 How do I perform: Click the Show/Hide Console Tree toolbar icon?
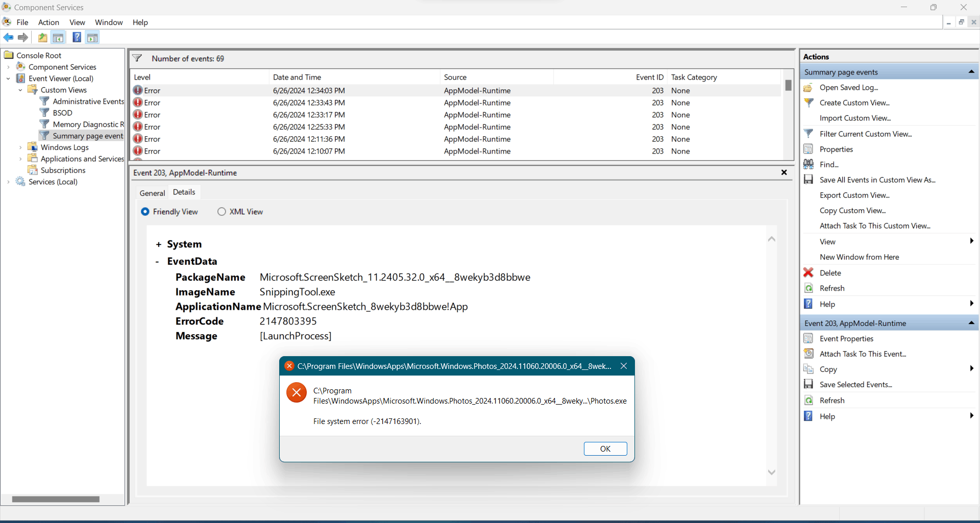click(58, 37)
